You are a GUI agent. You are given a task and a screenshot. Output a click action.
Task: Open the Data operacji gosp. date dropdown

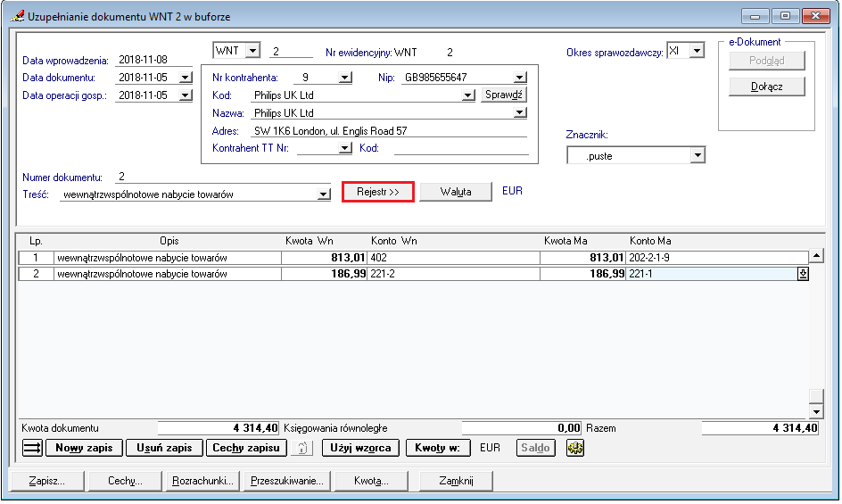pyautogui.click(x=186, y=95)
